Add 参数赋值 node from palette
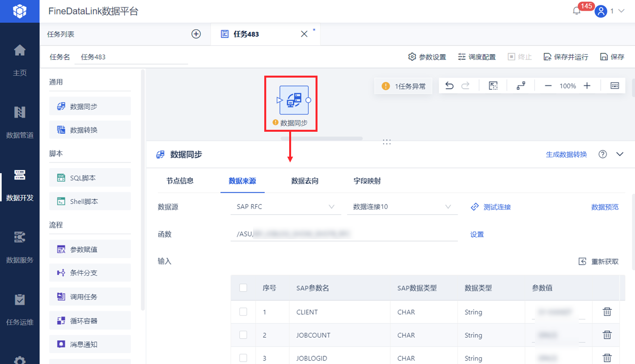The height and width of the screenshot is (364, 635). coord(90,249)
